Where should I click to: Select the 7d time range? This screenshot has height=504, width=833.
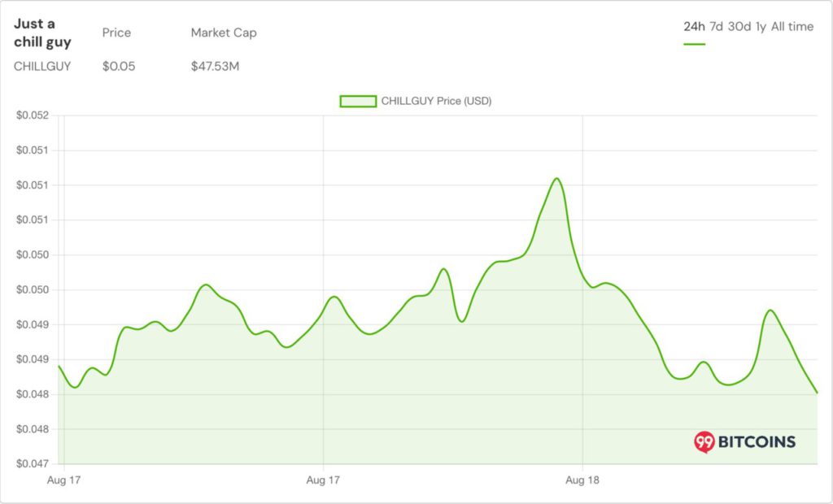[x=716, y=27]
